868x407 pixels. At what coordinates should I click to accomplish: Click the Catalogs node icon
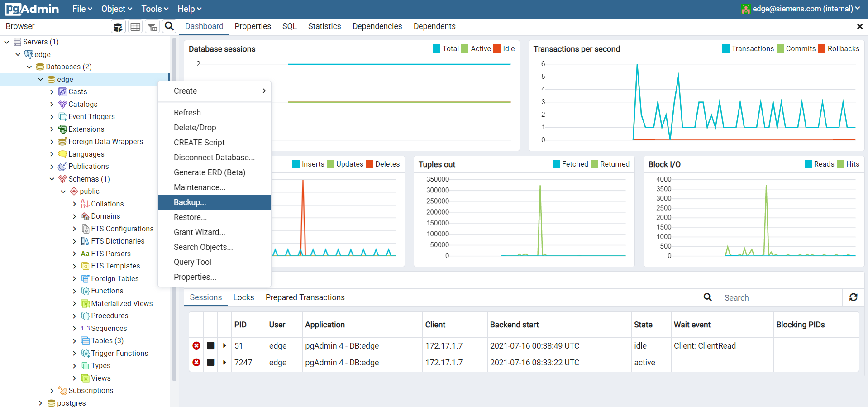pyautogui.click(x=63, y=104)
